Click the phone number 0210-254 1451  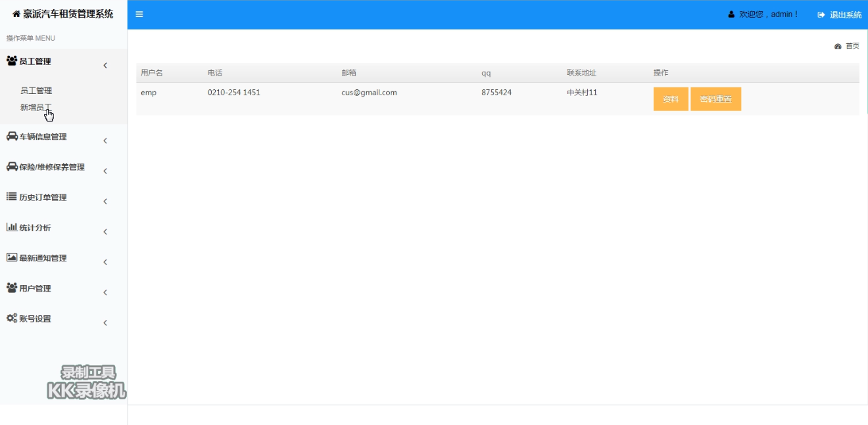[234, 93]
